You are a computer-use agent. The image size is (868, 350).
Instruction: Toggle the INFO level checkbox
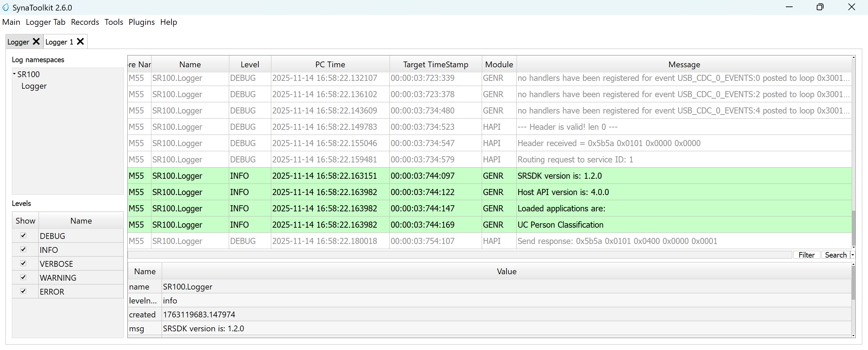tap(23, 249)
